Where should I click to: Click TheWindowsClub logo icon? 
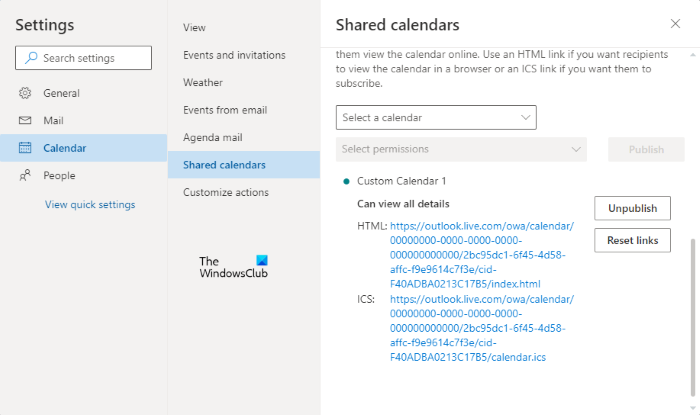coord(262,260)
